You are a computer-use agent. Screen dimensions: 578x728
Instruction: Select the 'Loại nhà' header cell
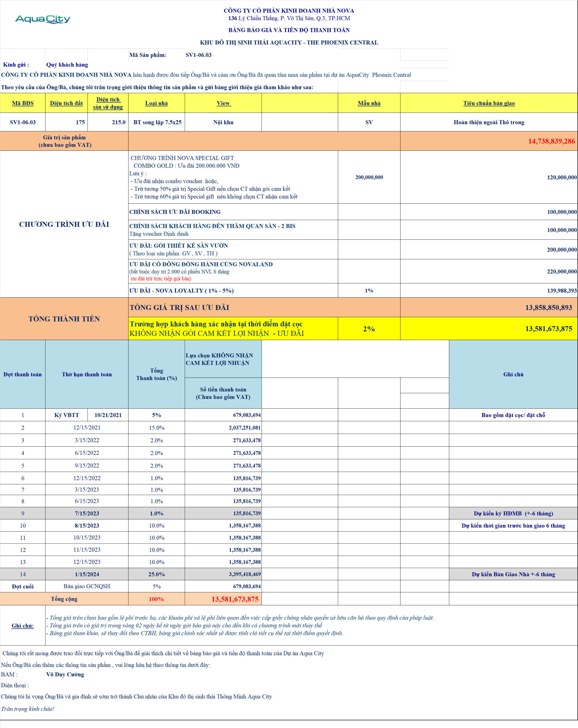(157, 103)
